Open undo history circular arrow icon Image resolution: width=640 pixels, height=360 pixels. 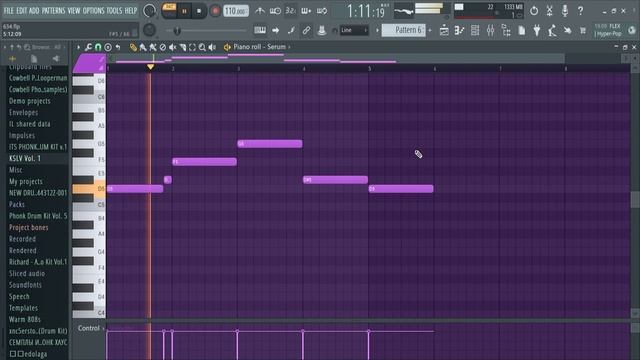point(534,11)
